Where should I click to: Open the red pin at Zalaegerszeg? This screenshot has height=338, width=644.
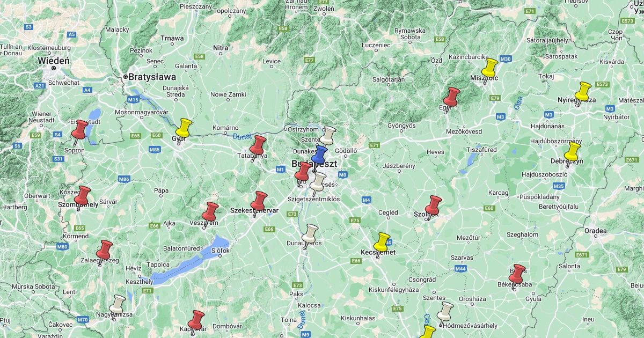coord(105,249)
